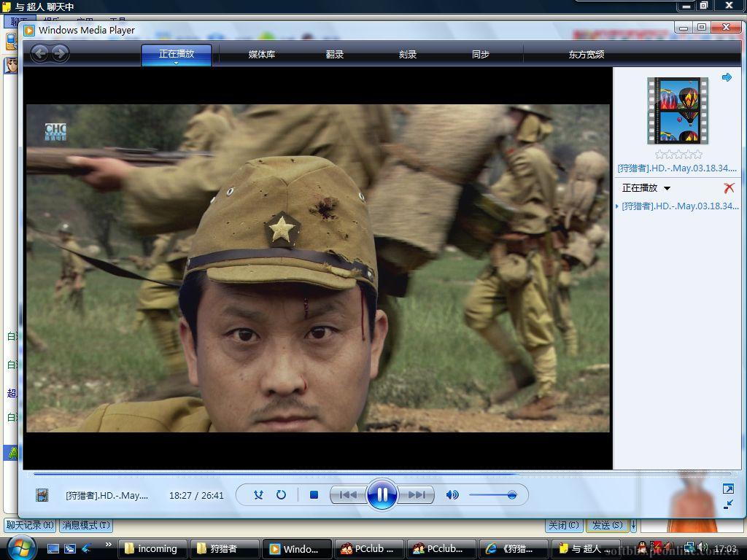
Task: Expand the dropdown arrow under 正在播放 tab
Action: point(176,63)
